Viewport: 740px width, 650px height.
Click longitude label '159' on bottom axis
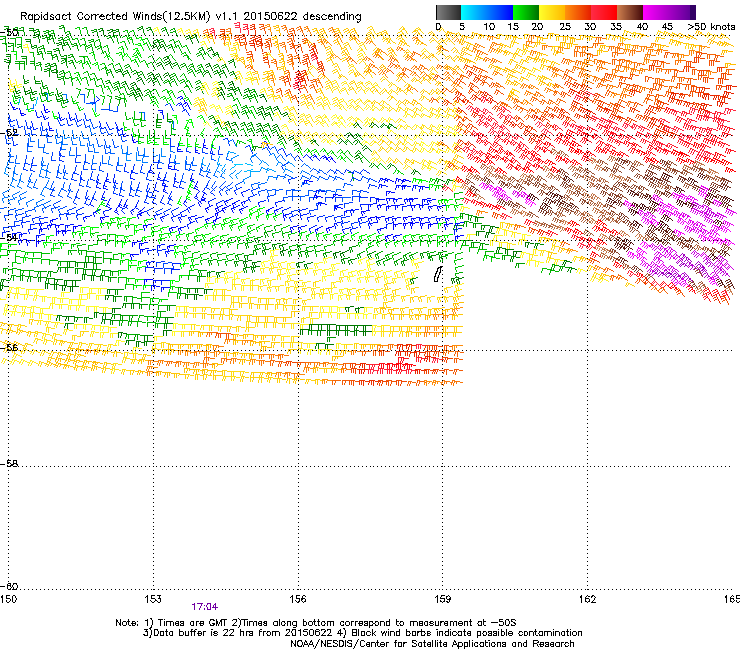(x=443, y=599)
